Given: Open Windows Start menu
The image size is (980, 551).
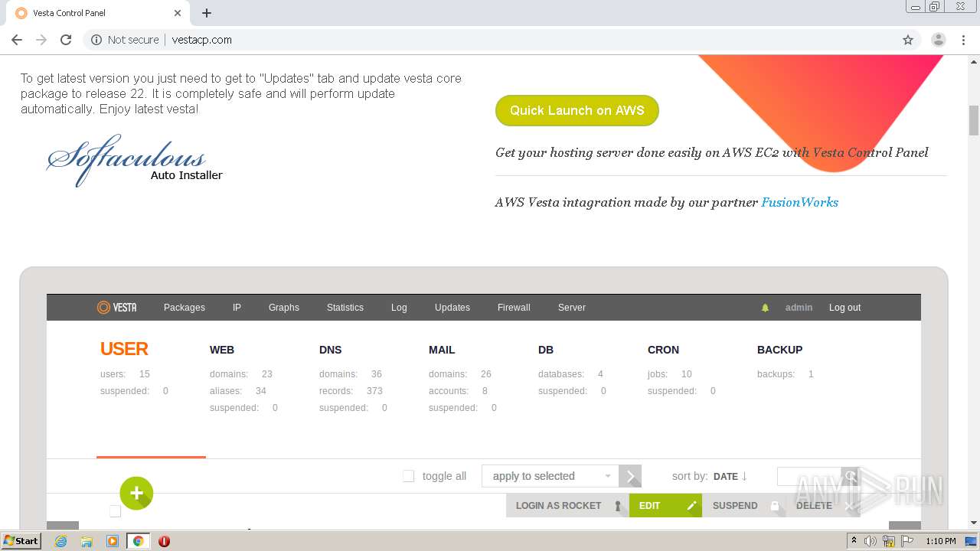Looking at the screenshot, I should pyautogui.click(x=21, y=541).
